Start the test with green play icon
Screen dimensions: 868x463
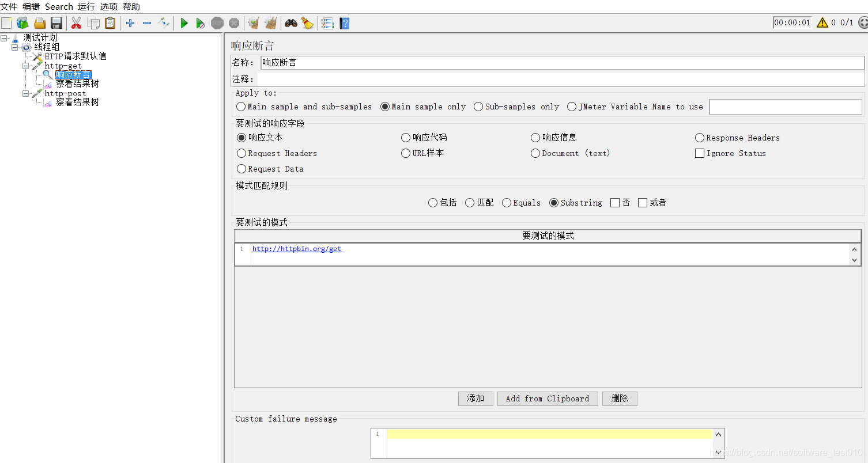(x=184, y=23)
